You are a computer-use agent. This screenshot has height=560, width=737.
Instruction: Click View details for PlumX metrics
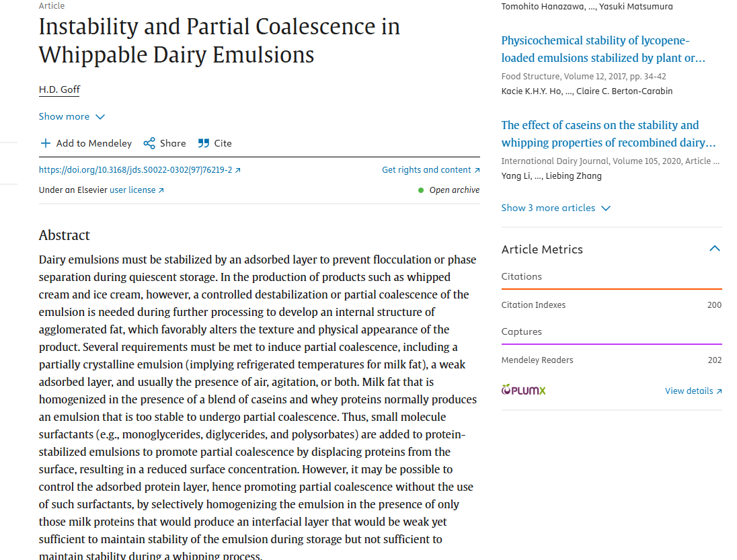coord(689,391)
